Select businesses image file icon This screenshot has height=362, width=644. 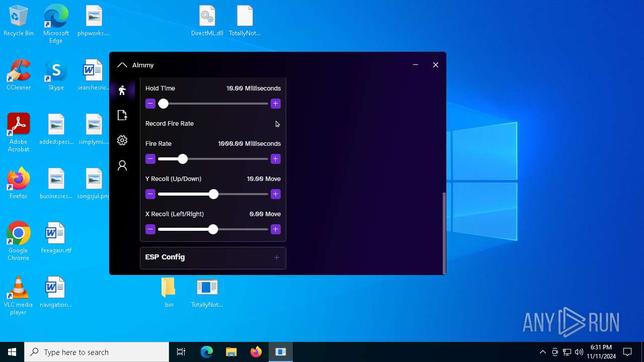click(x=56, y=184)
